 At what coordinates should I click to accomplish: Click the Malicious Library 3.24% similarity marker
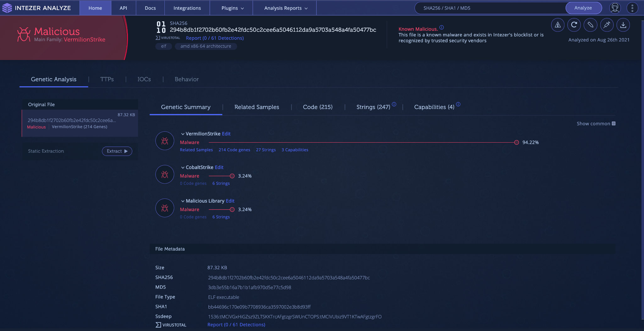coord(232,209)
